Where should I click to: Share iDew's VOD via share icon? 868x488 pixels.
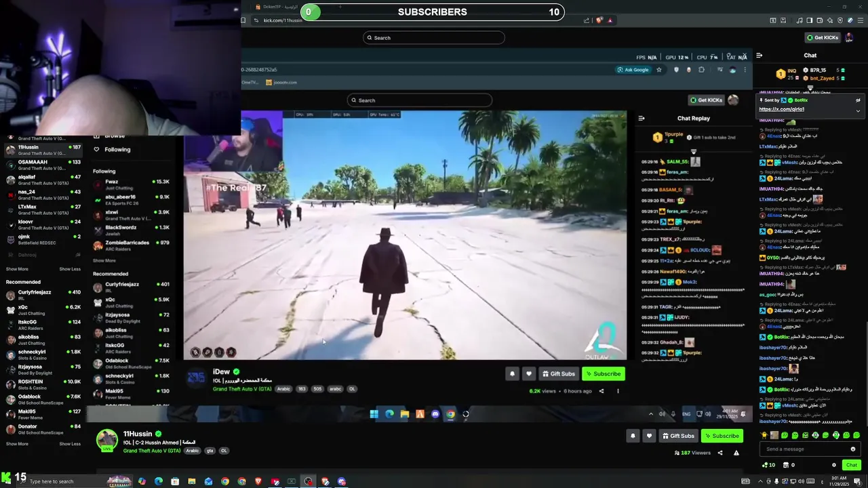[x=601, y=391]
